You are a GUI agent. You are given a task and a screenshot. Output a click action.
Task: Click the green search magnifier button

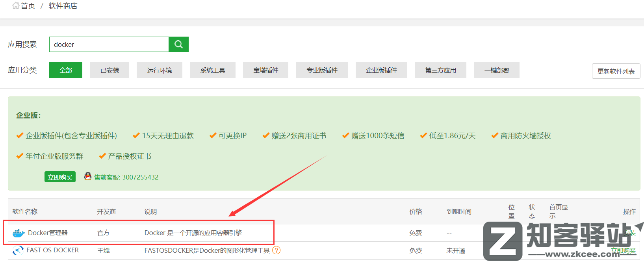point(178,44)
